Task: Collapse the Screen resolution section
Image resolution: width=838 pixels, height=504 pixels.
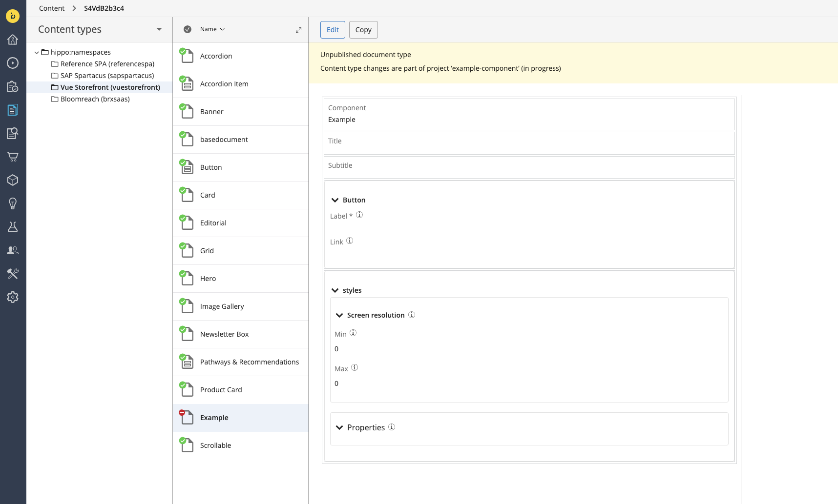Action: [339, 315]
